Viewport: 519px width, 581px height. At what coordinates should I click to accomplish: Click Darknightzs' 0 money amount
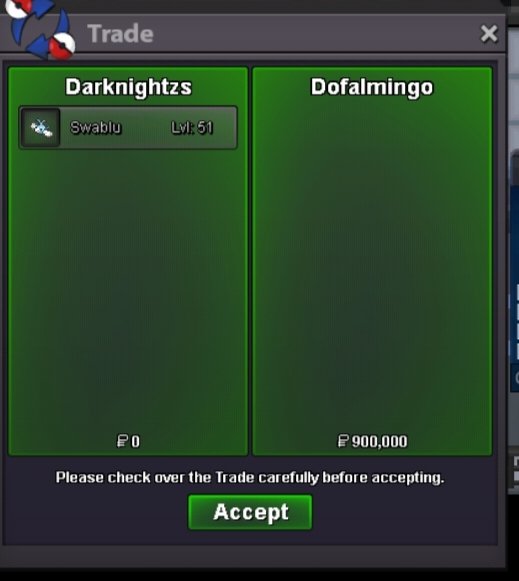point(136,441)
